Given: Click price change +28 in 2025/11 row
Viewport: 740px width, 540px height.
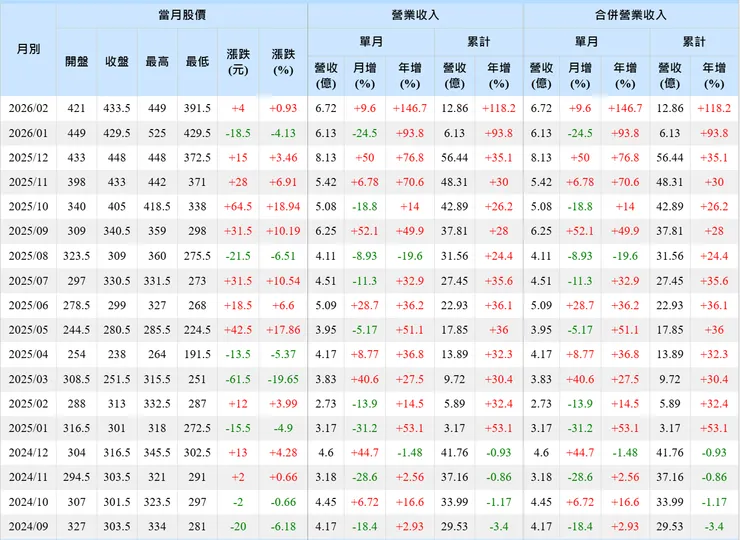Looking at the screenshot, I should pos(238,182).
